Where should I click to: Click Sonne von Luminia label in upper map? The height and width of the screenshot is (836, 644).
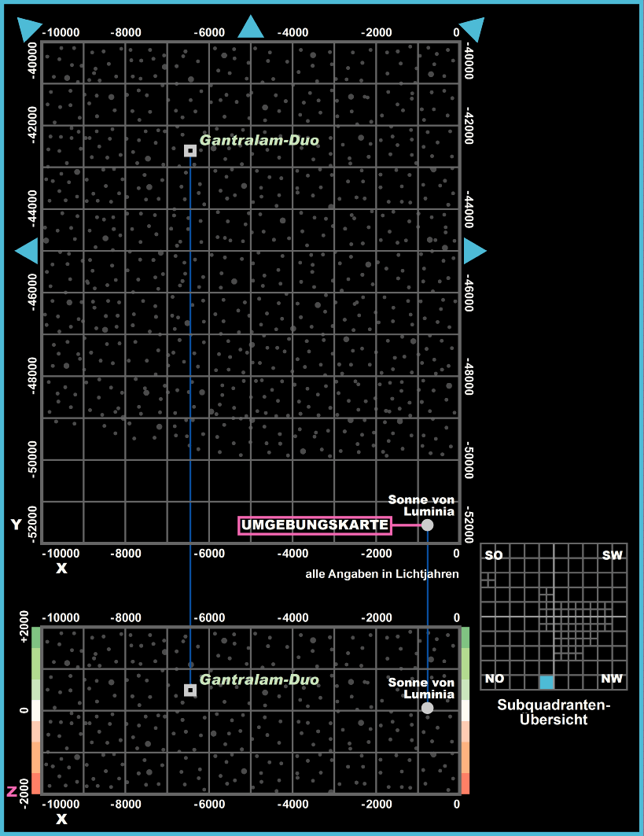tap(421, 506)
